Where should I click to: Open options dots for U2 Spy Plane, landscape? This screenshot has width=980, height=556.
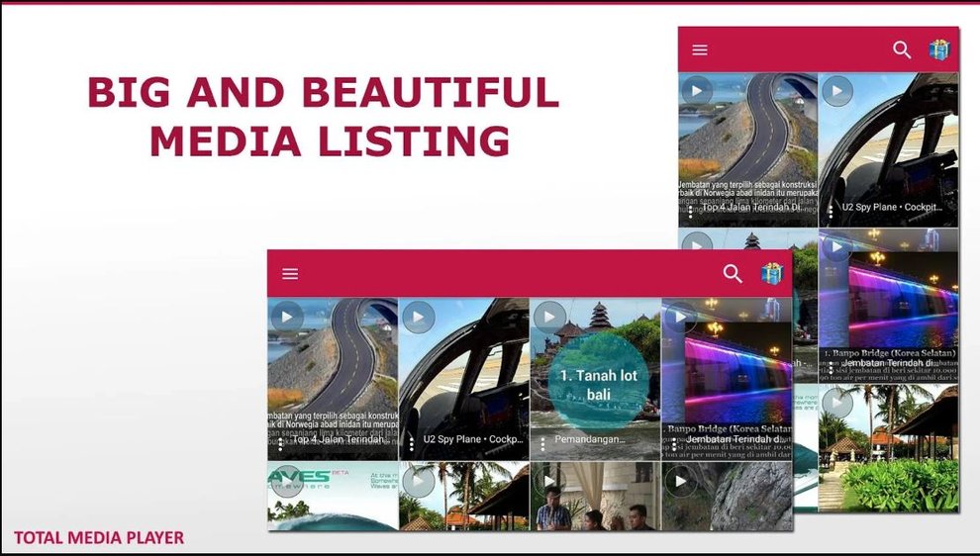pyautogui.click(x=411, y=444)
